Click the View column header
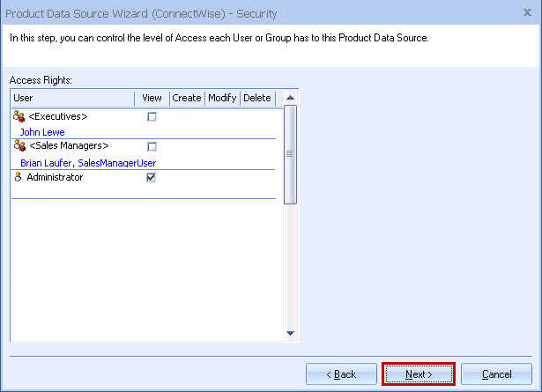Screen dimensions: 542x392 [152, 98]
